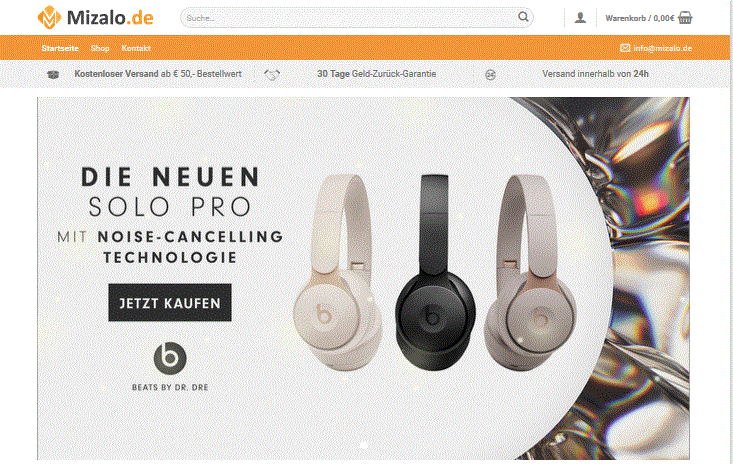Open the Startseite menu item
Image resolution: width=733 pixels, height=464 pixels.
[x=60, y=48]
